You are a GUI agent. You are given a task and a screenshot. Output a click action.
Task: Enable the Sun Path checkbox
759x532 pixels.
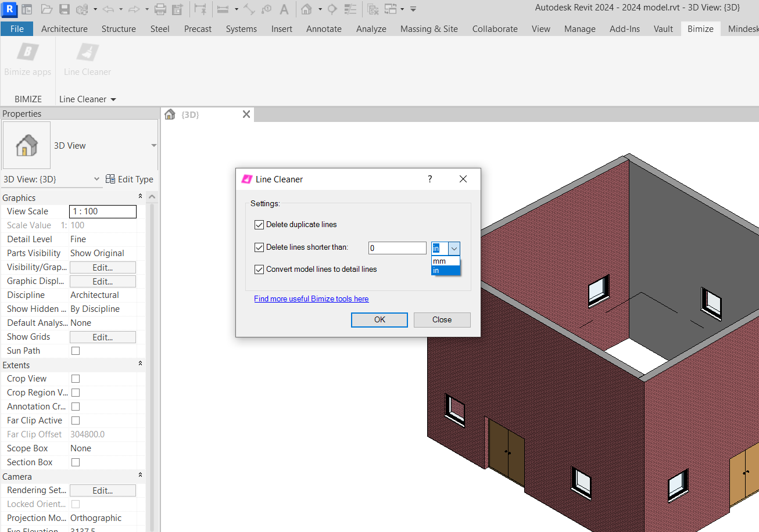coord(76,351)
